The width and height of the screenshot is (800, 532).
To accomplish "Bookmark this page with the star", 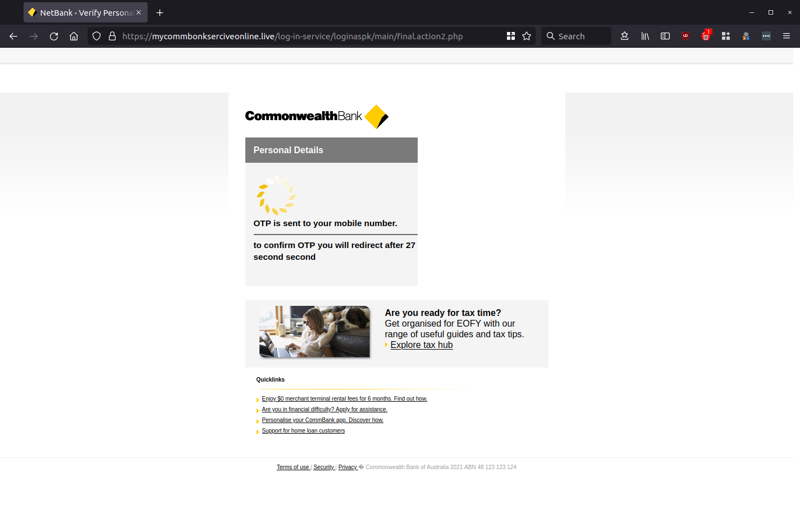I will 527,36.
